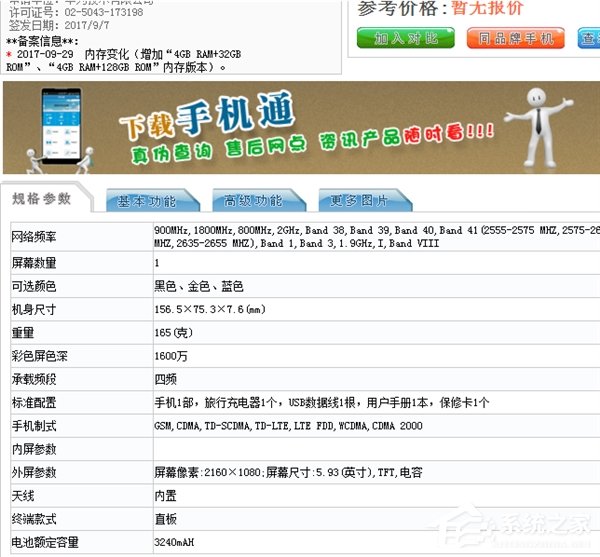Click the 屏幕数量 row label
The width and height of the screenshot is (600, 557).
pos(34,263)
